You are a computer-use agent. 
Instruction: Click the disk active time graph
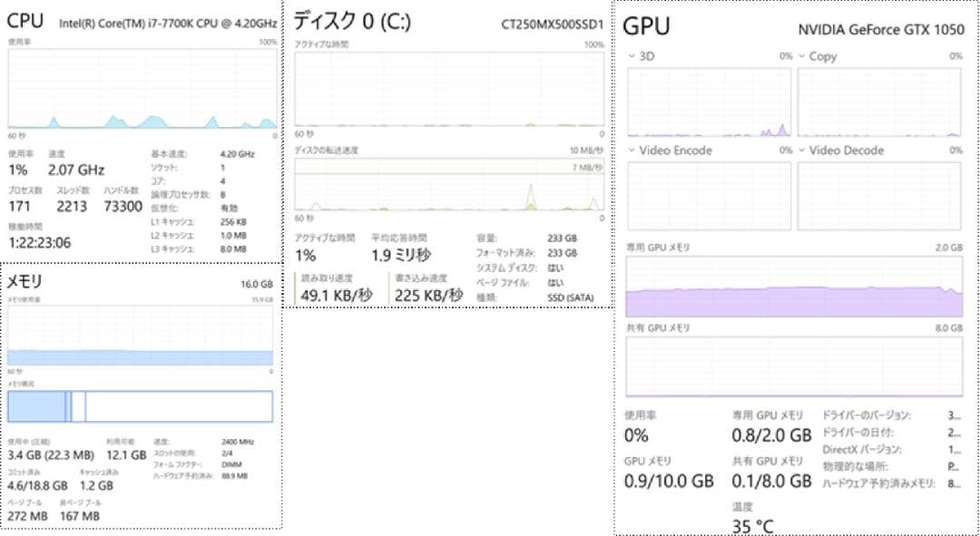(449, 91)
